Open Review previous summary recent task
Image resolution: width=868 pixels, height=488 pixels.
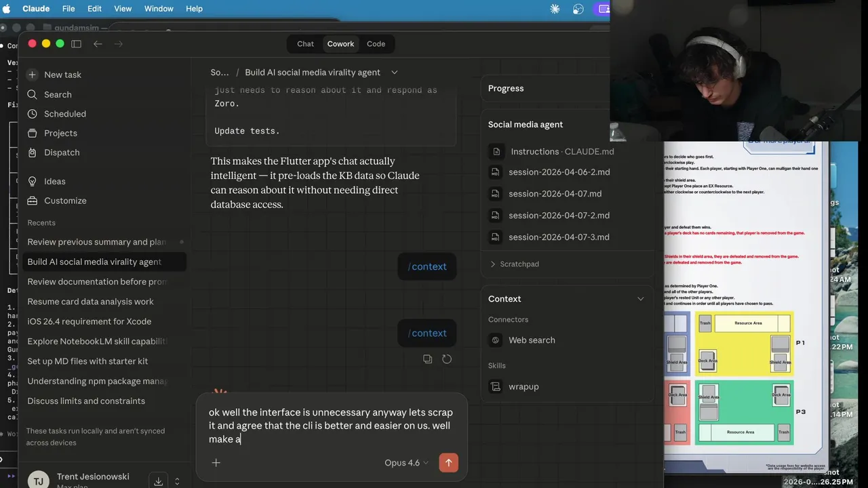pyautogui.click(x=104, y=242)
